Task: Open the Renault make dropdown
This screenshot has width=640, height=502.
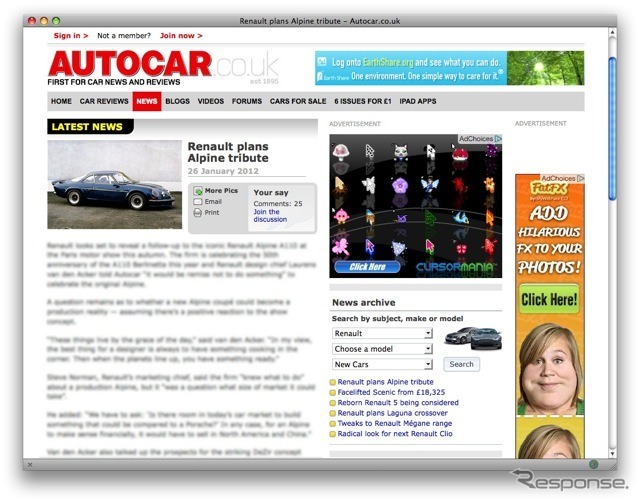Action: pyautogui.click(x=382, y=333)
